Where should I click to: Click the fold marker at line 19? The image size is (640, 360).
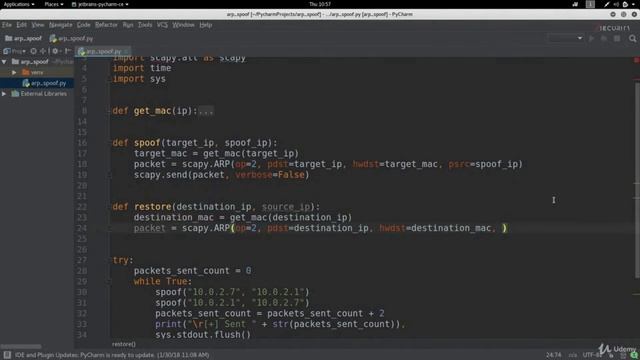point(109,175)
